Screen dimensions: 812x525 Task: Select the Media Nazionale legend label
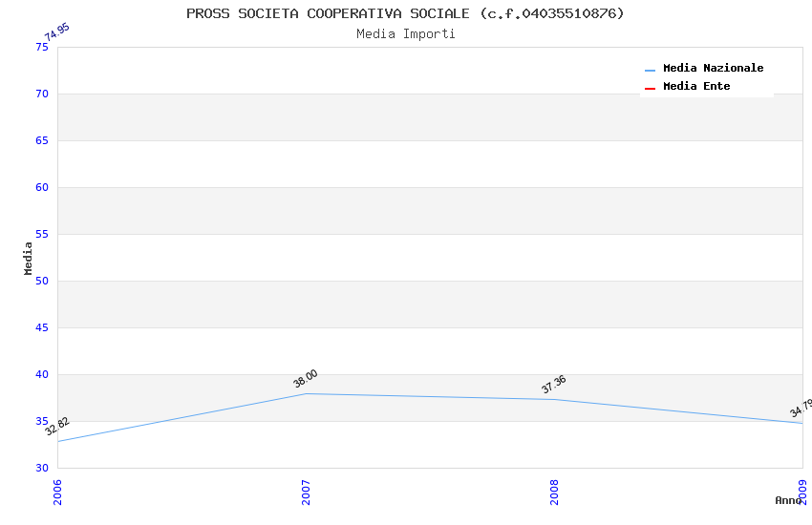[713, 68]
